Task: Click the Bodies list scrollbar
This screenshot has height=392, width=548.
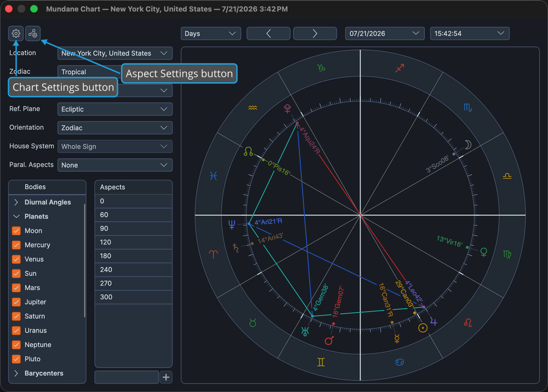Action: tap(84, 260)
